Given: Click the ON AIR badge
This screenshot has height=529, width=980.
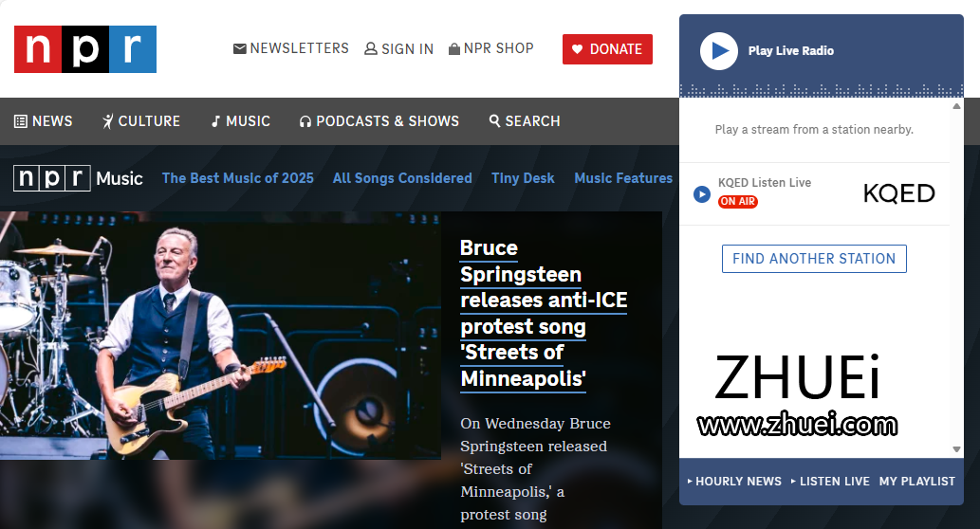Looking at the screenshot, I should [737, 201].
